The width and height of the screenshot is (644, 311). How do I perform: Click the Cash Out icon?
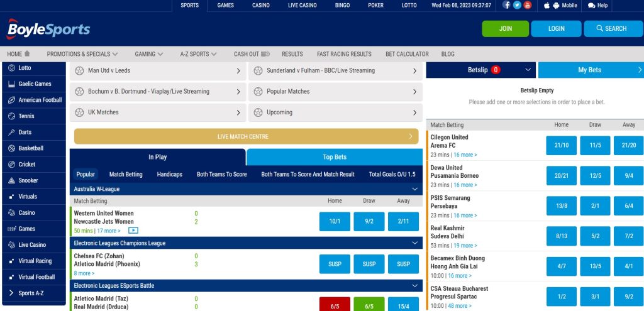pyautogui.click(x=265, y=54)
